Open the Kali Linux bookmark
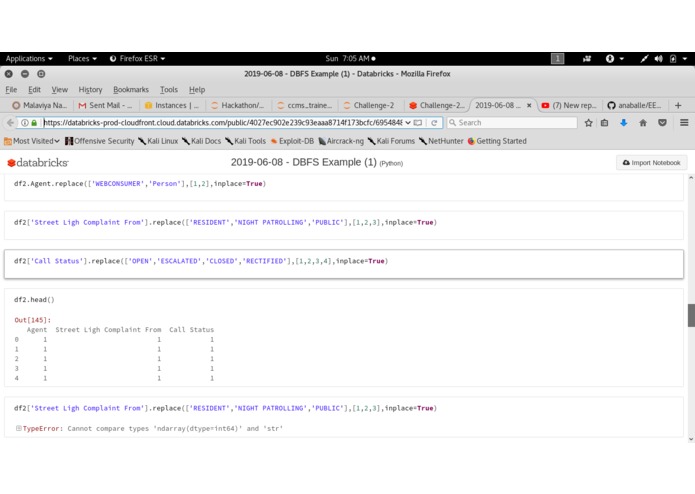 click(158, 141)
